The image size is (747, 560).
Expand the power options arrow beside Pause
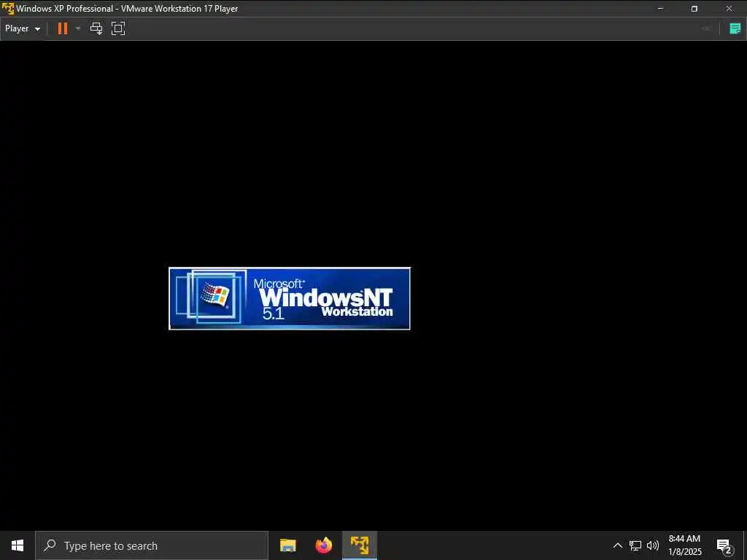point(78,28)
